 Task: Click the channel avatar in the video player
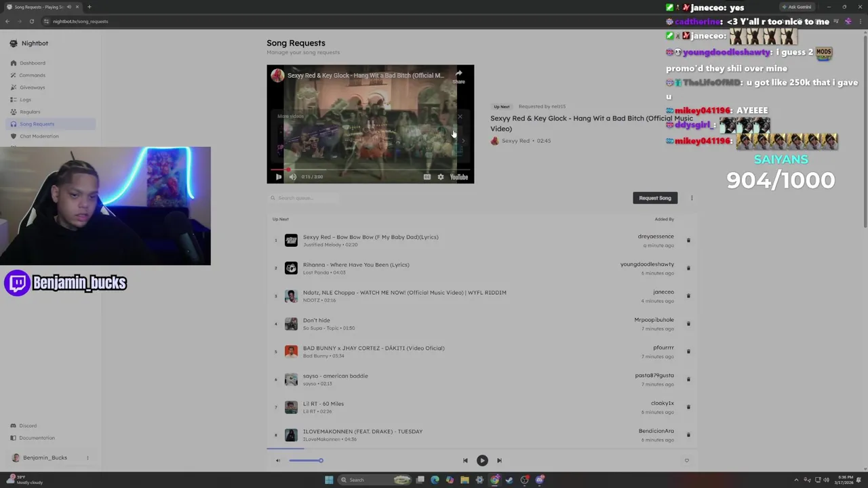coord(277,75)
